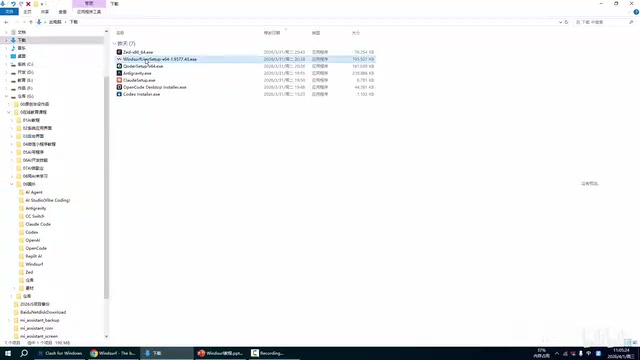The width and height of the screenshot is (640, 360).
Task: Click the undo icon in quick access toolbar
Action: [13, 4]
